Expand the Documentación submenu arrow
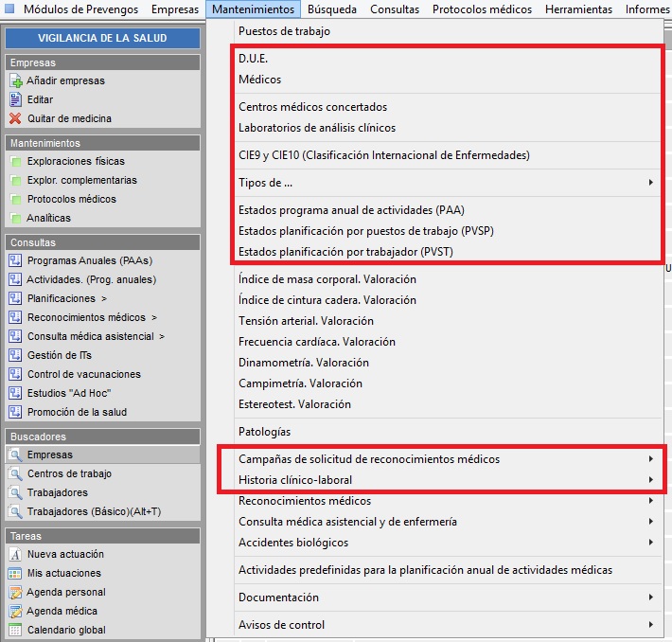 pyautogui.click(x=650, y=597)
